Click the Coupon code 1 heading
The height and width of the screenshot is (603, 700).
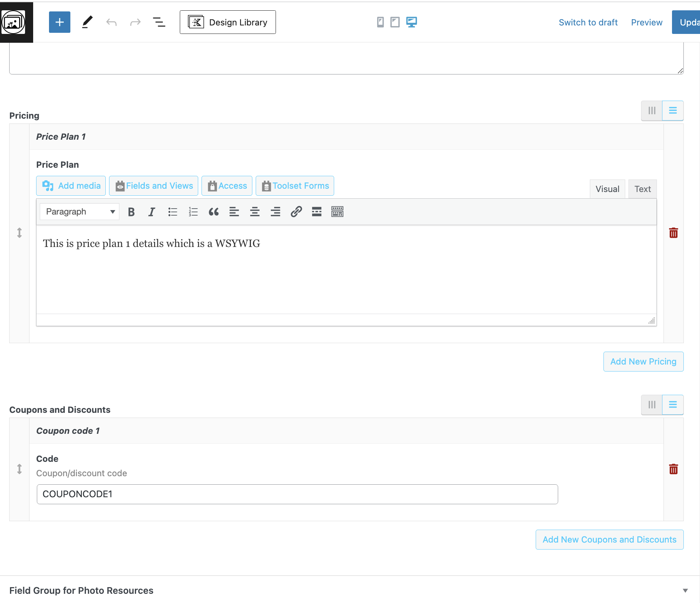[x=68, y=431]
